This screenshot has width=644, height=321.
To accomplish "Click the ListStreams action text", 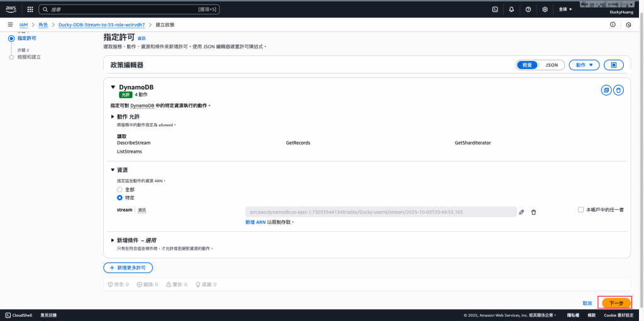I will click(x=130, y=151).
